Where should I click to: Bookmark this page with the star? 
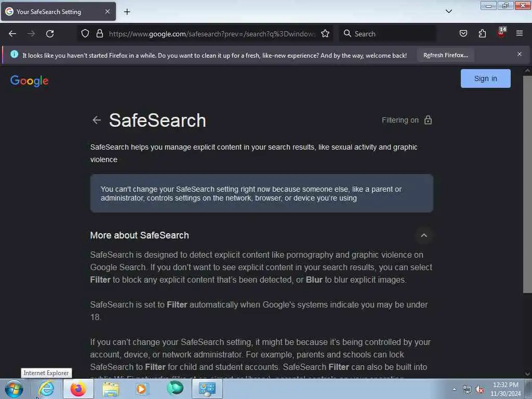point(325,33)
